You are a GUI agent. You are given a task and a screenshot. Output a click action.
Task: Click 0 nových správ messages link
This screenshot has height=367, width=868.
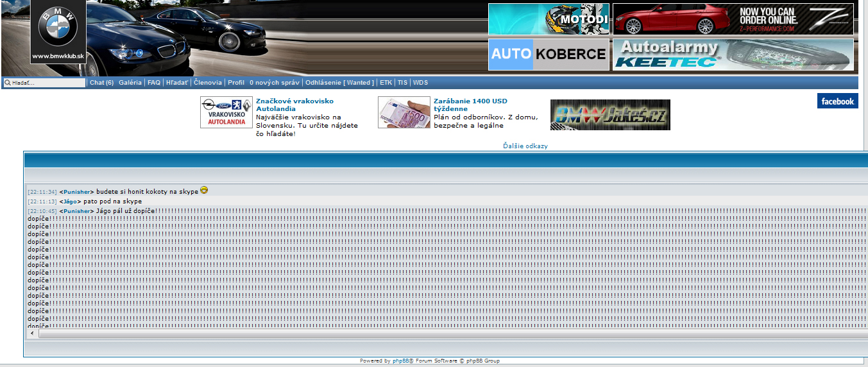pyautogui.click(x=275, y=83)
